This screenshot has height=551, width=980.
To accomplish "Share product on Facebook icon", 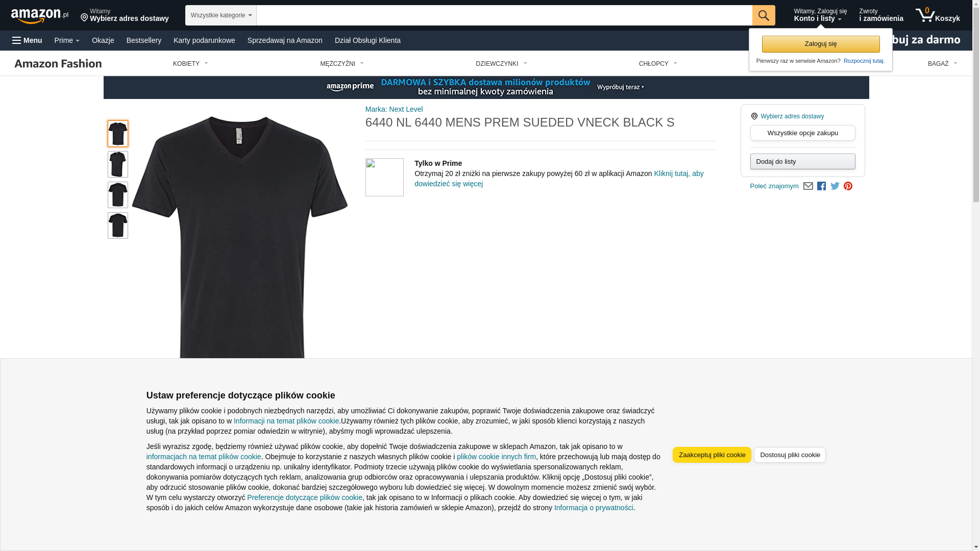I will click(821, 186).
